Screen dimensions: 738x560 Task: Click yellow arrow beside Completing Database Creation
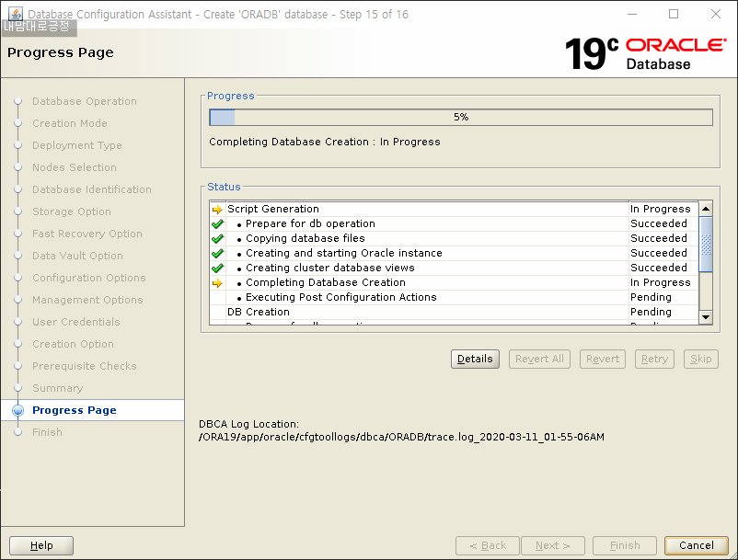[x=217, y=283]
